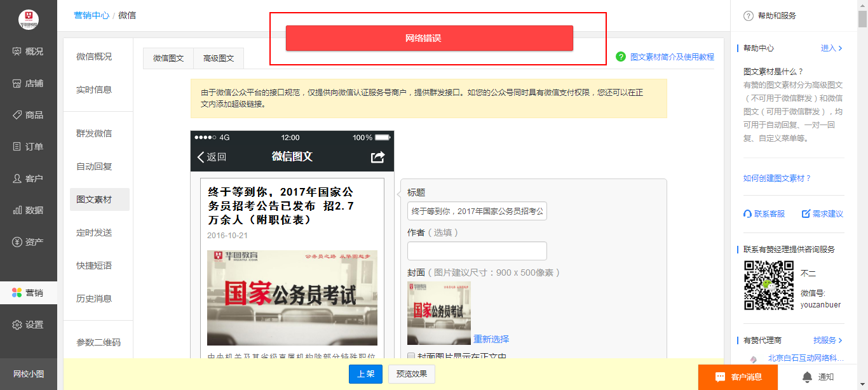Switch to the 高级图文 tab
This screenshot has width=868, height=390.
click(x=219, y=57)
